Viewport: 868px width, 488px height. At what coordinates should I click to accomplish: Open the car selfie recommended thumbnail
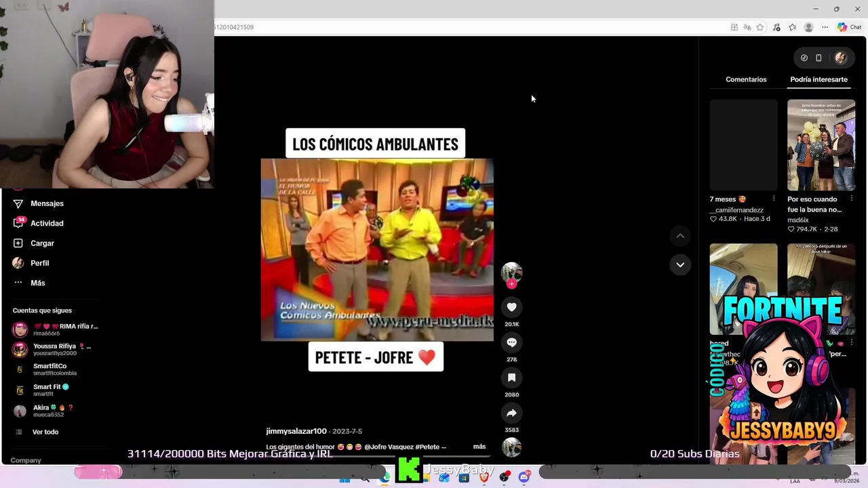click(743, 289)
